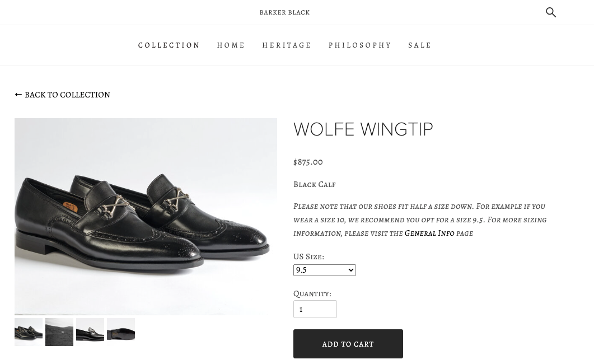
Task: Open the General Info link
Action: click(x=429, y=233)
